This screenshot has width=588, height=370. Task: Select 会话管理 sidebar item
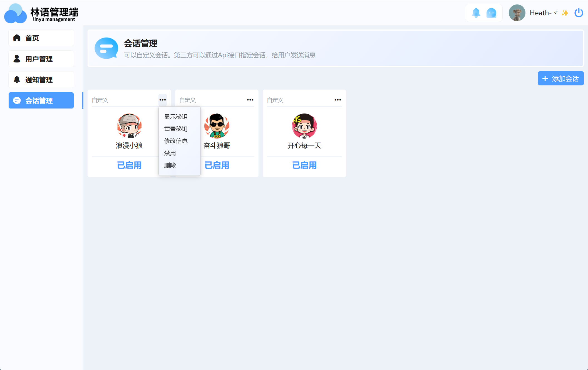(x=41, y=100)
